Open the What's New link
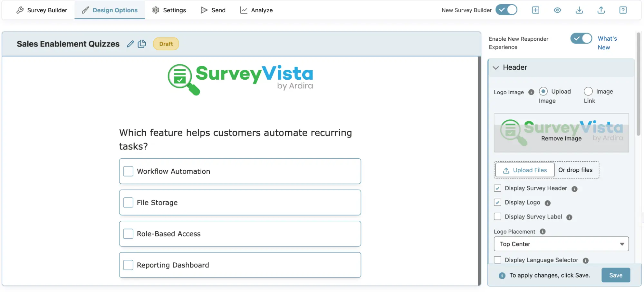Image resolution: width=644 pixels, height=292 pixels. coord(607,43)
